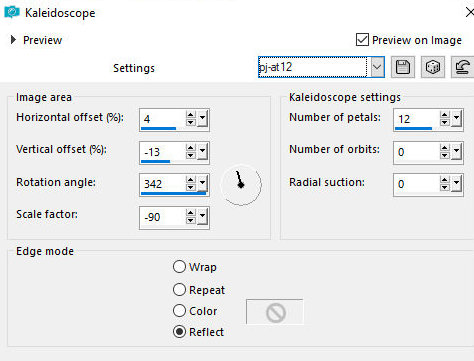This screenshot has height=361, width=474.
Task: Open Scale factor slider dropdown arrow
Action: [x=202, y=217]
